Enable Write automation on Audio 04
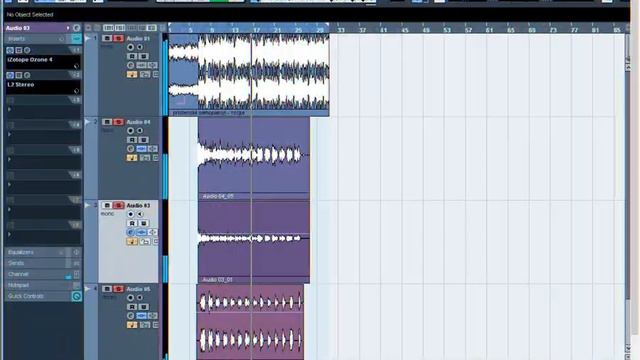 [x=143, y=140]
